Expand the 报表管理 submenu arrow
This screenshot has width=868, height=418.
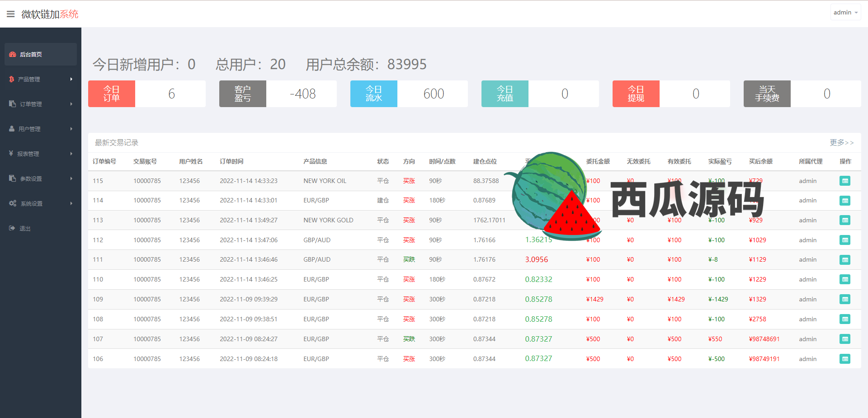pyautogui.click(x=71, y=154)
